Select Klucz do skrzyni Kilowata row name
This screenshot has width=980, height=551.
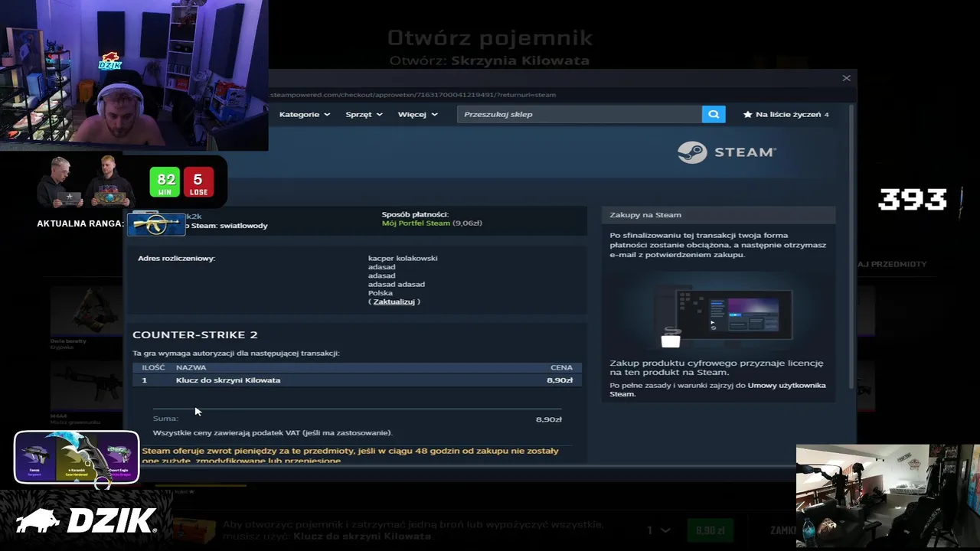[228, 380]
